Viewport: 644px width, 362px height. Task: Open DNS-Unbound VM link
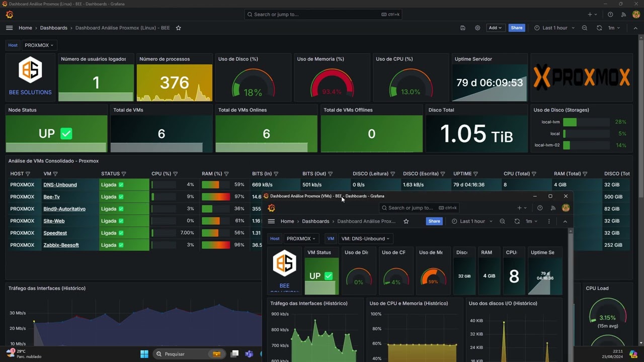coord(60,185)
